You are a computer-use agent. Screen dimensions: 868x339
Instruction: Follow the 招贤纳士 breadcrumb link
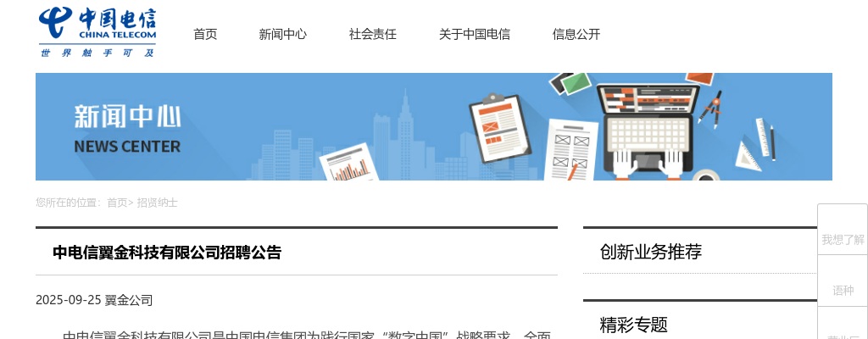[157, 203]
